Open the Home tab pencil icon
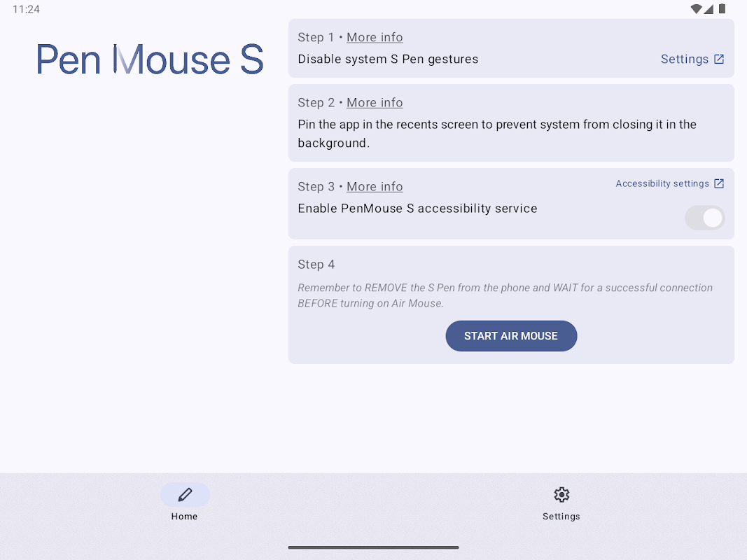Viewport: 747px width, 560px height. 185,495
